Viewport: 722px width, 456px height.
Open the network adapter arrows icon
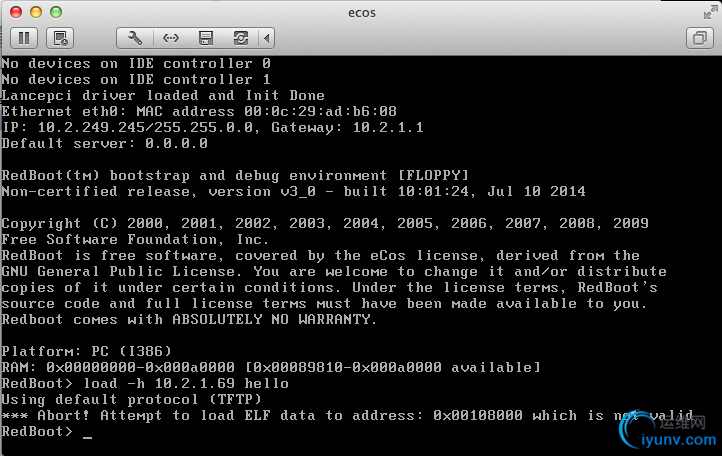point(171,38)
